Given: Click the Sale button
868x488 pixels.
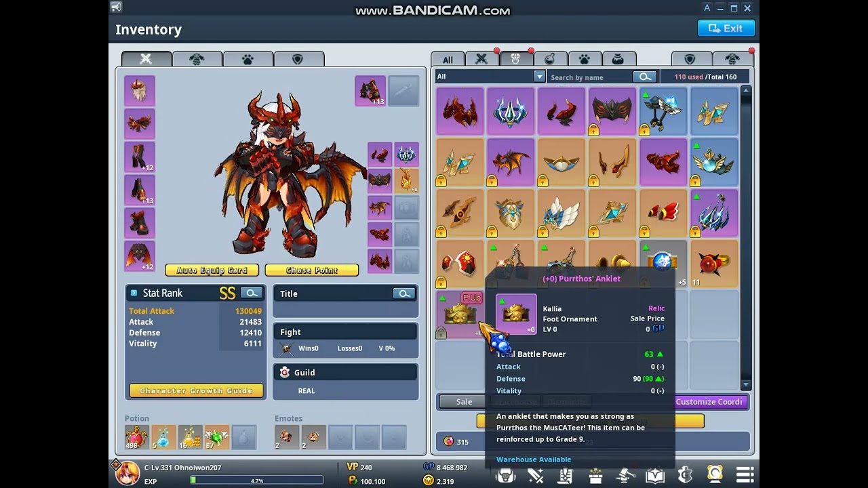Looking at the screenshot, I should [464, 402].
